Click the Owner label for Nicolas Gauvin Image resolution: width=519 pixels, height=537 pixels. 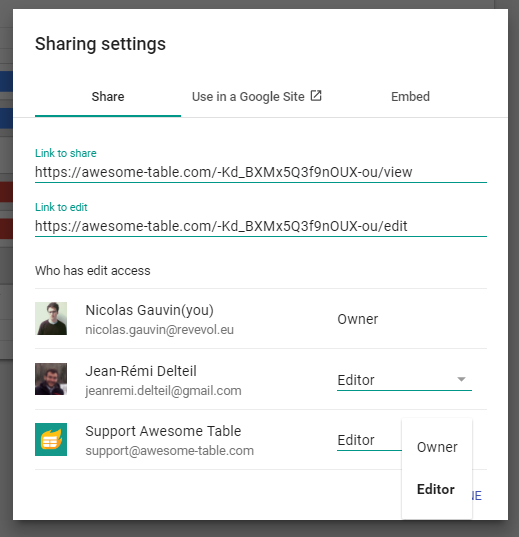(358, 319)
